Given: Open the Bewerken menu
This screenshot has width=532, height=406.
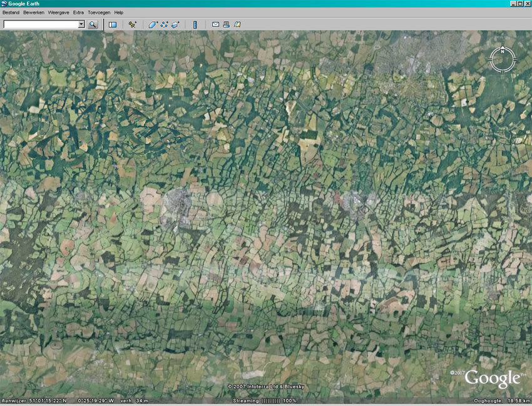Looking at the screenshot, I should tap(34, 13).
